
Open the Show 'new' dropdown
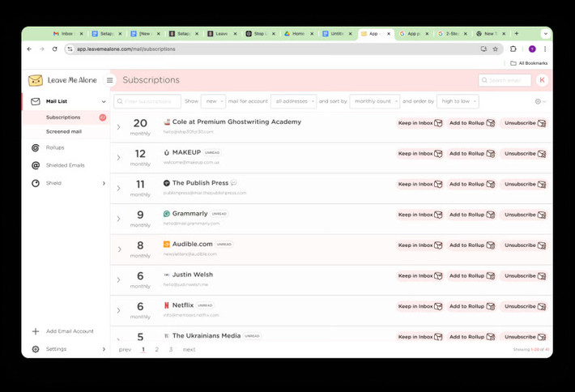click(x=213, y=101)
